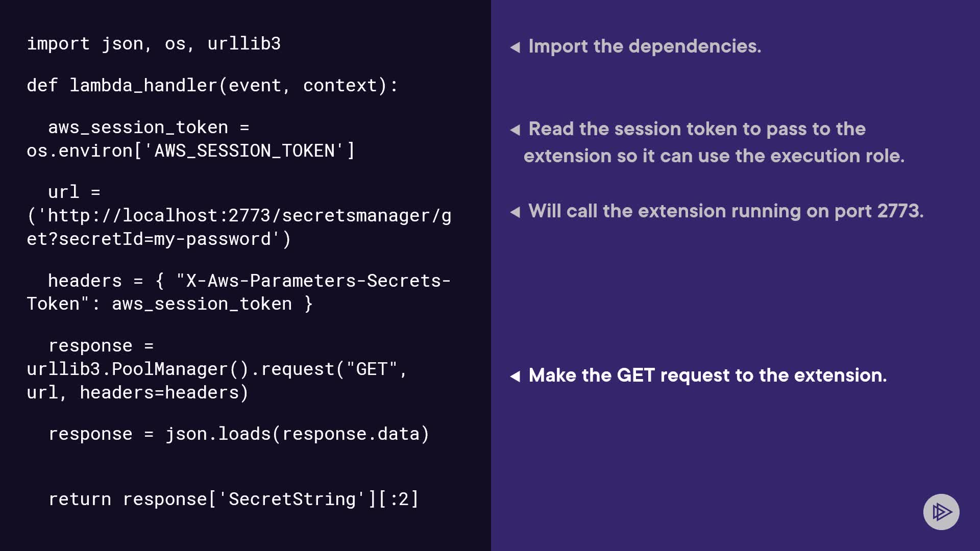Click the 'import json, os, urllib3' code line

(154, 44)
